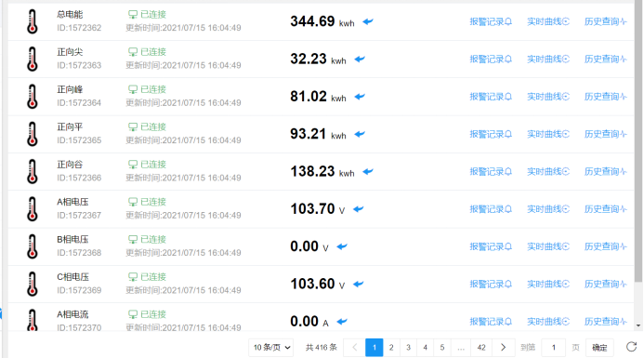Image resolution: width=644 pixels, height=358 pixels.
Task: Select page 2 in pagination
Action: [x=391, y=348]
